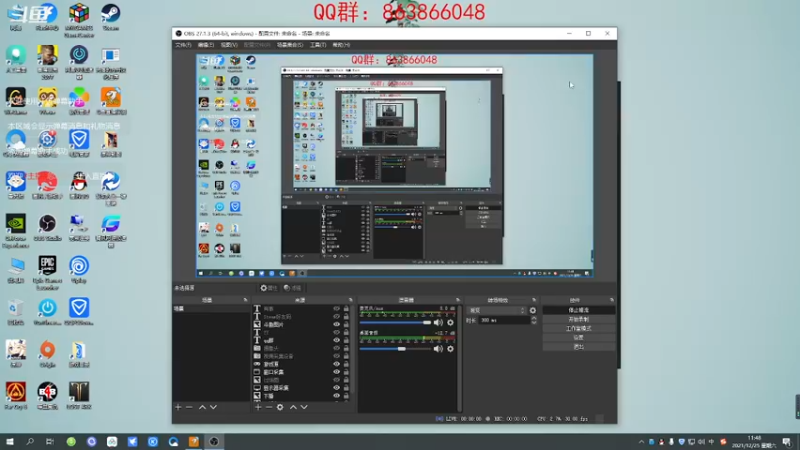The image size is (800, 450).
Task: Open Far Cry 6 desktop shortcut
Action: coord(16,395)
